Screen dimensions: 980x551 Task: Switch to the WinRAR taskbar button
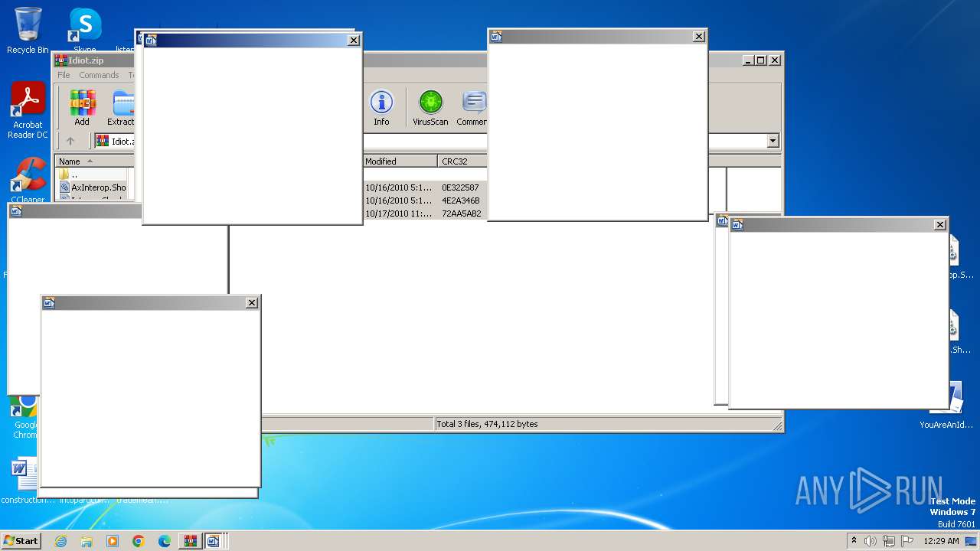(189, 541)
